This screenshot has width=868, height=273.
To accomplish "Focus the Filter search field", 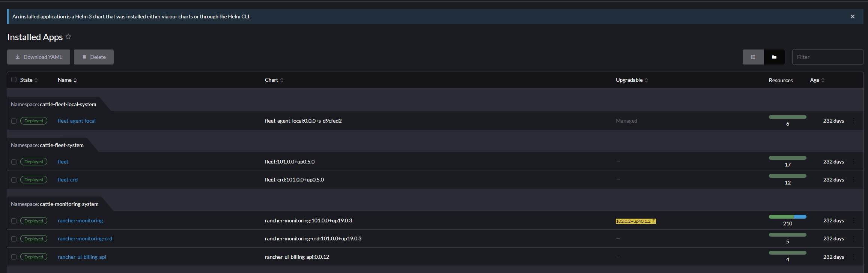I will (827, 57).
